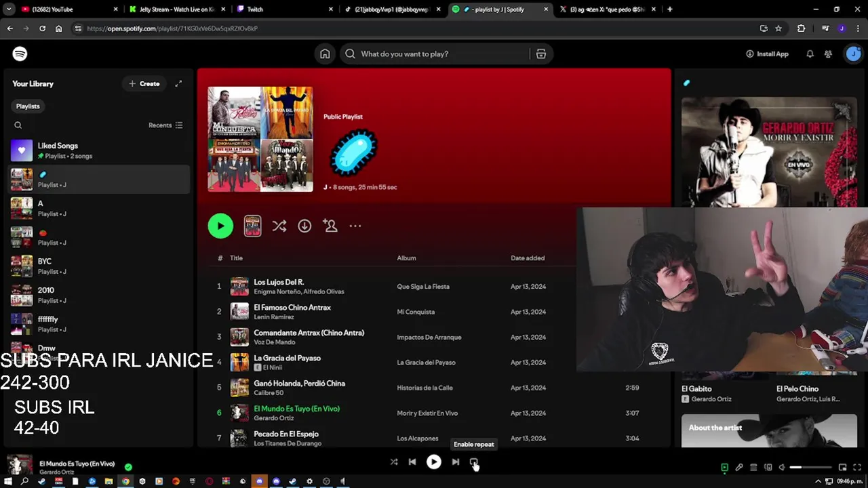This screenshot has height=488, width=868.
Task: Select track Ganó Holanda, Perdió China
Action: click(x=299, y=384)
